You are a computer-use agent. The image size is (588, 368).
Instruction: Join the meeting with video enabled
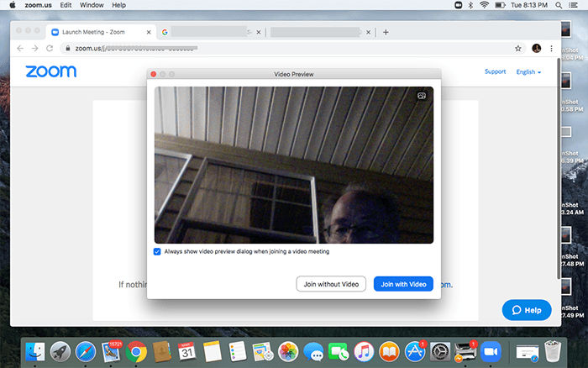point(403,284)
